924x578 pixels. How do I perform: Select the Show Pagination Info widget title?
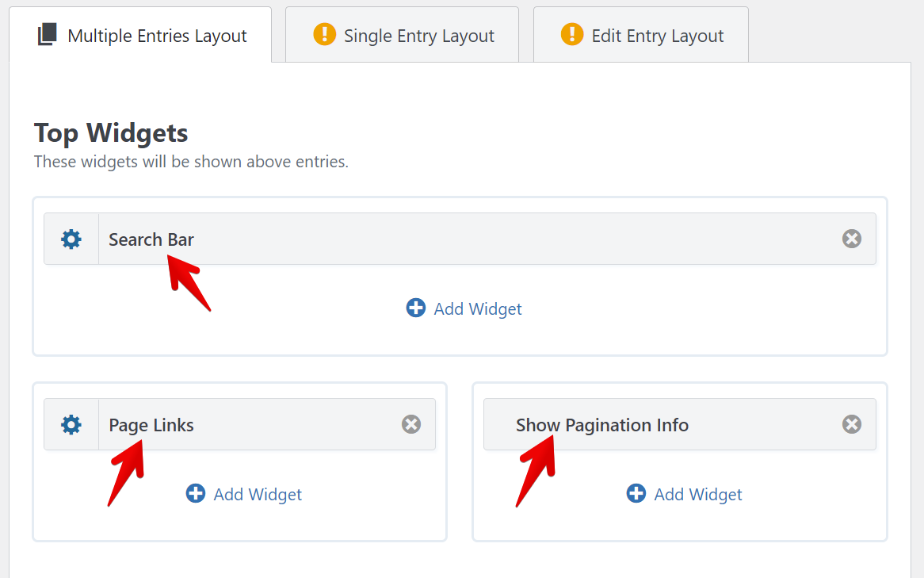pyautogui.click(x=602, y=425)
